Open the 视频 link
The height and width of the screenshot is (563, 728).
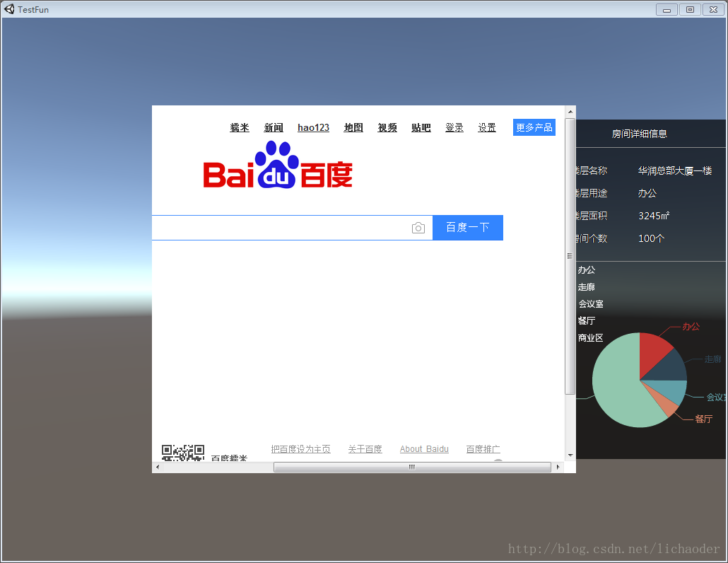coord(387,127)
